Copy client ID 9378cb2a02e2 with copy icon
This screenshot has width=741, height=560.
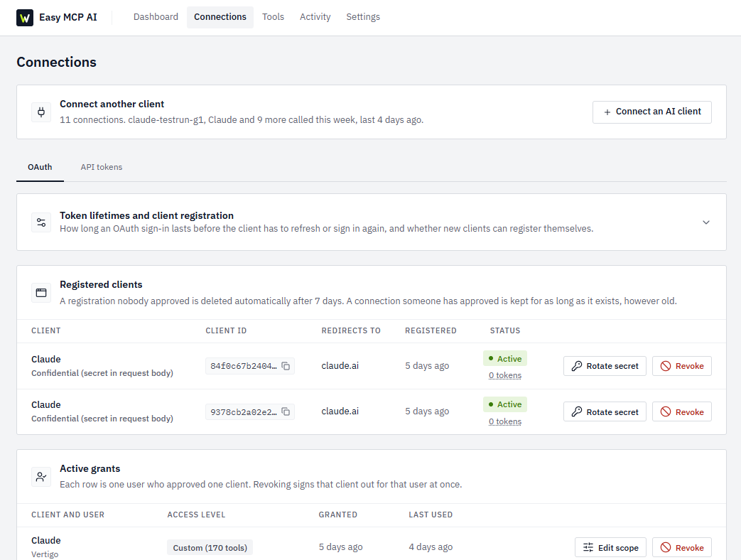(286, 412)
